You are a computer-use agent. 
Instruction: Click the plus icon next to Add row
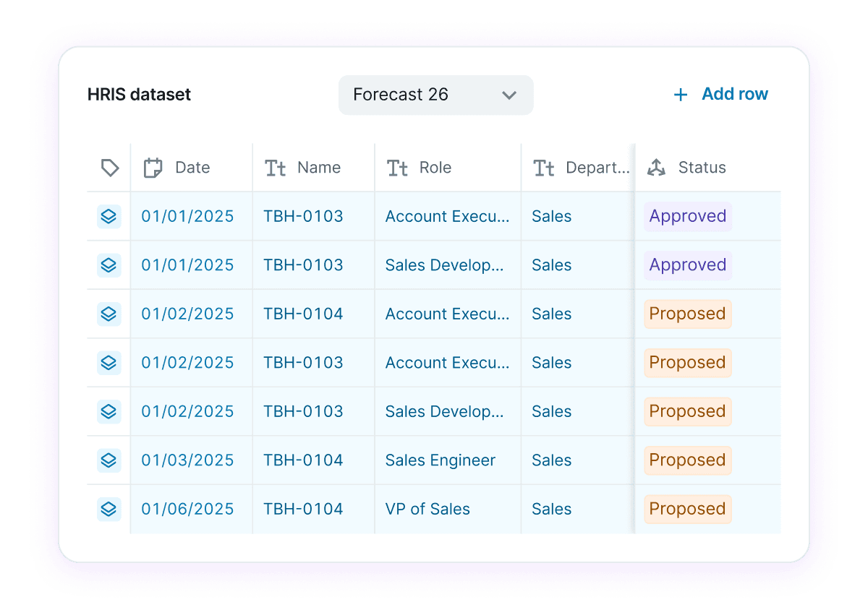pyautogui.click(x=680, y=94)
